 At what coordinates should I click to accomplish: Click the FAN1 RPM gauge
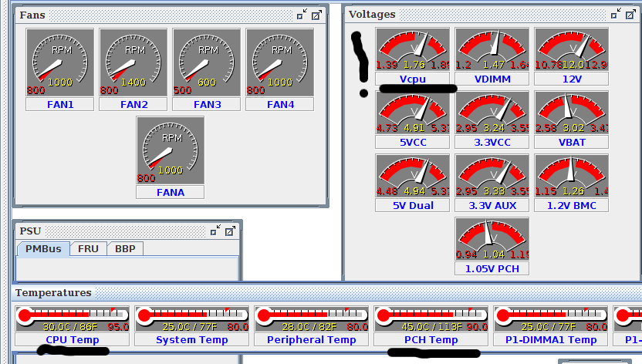[x=59, y=62]
